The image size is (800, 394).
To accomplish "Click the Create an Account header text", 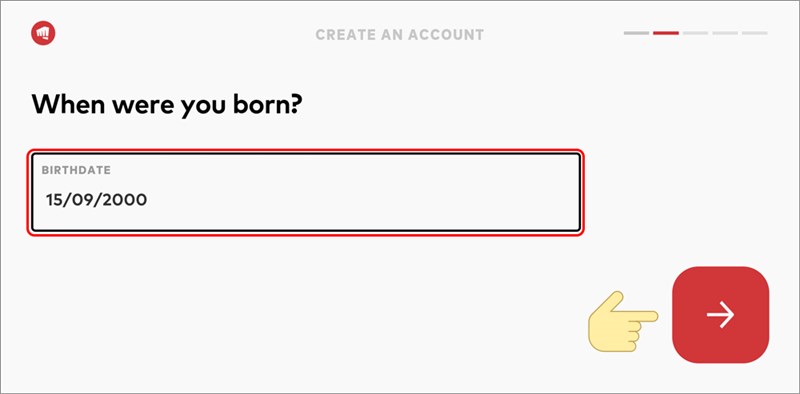I will point(399,35).
